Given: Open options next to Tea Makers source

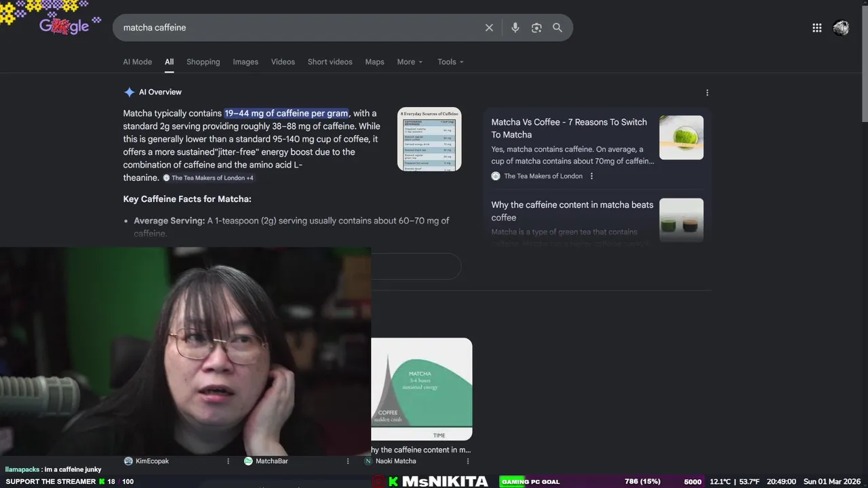Looking at the screenshot, I should [x=591, y=176].
